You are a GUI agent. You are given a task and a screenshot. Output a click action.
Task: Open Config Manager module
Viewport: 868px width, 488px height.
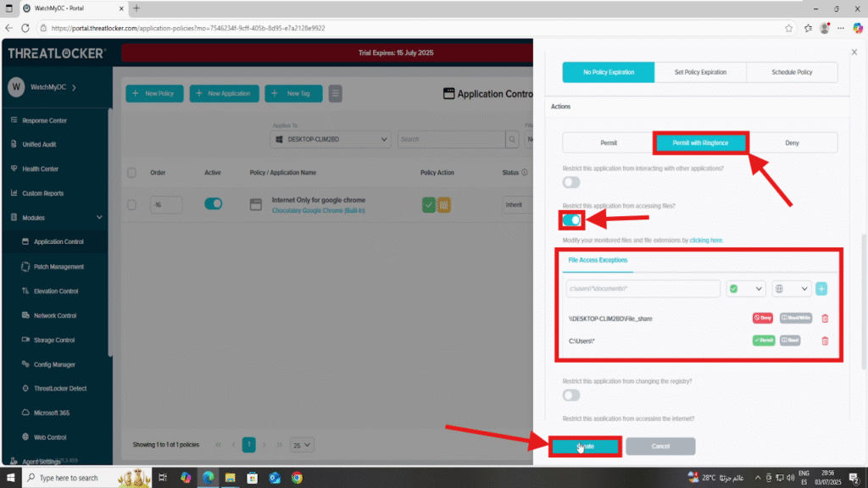coord(54,364)
